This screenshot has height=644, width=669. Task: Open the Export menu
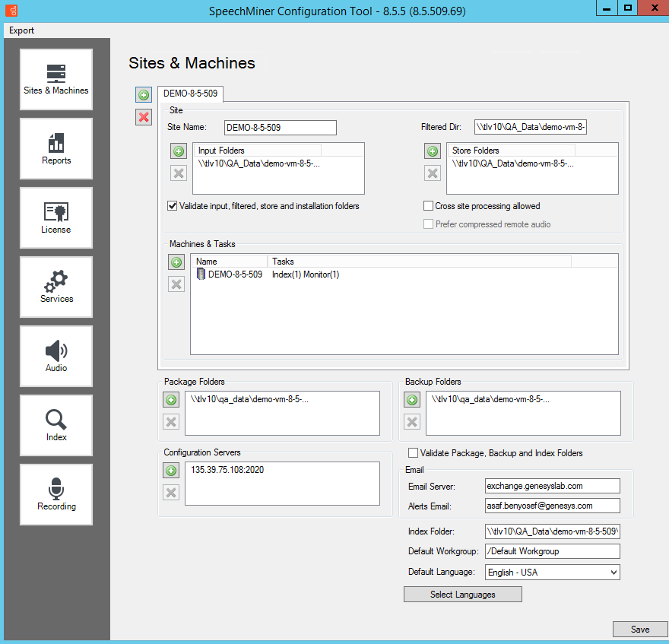click(x=21, y=30)
